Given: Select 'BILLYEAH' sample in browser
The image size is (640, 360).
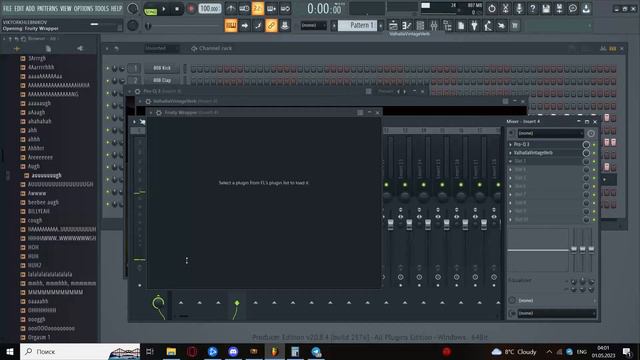Looking at the screenshot, I should [x=38, y=211].
